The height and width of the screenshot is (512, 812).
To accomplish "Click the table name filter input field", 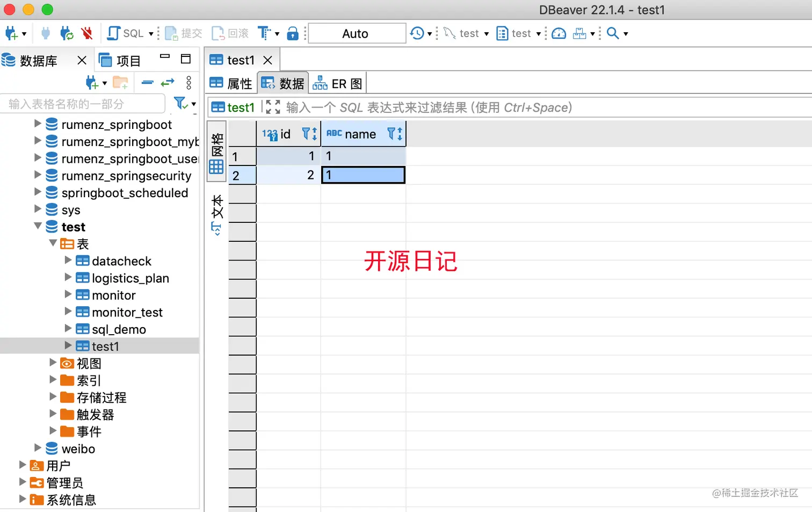I will [x=83, y=104].
